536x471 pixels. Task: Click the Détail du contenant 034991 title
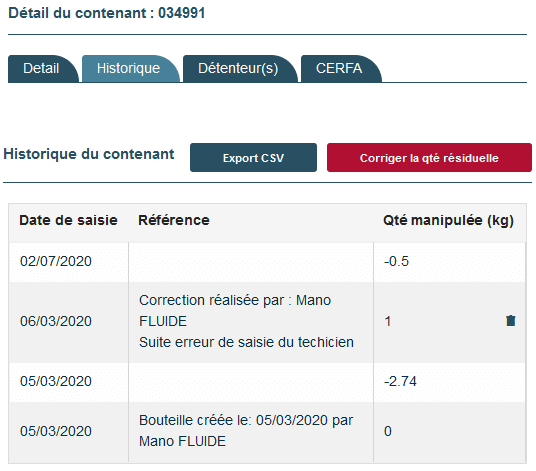pyautogui.click(x=106, y=13)
